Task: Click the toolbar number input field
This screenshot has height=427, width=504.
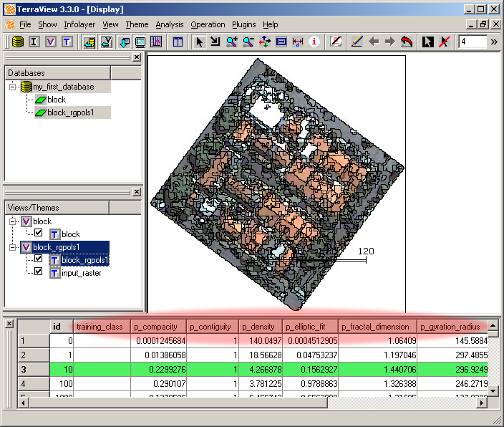Action: point(471,42)
